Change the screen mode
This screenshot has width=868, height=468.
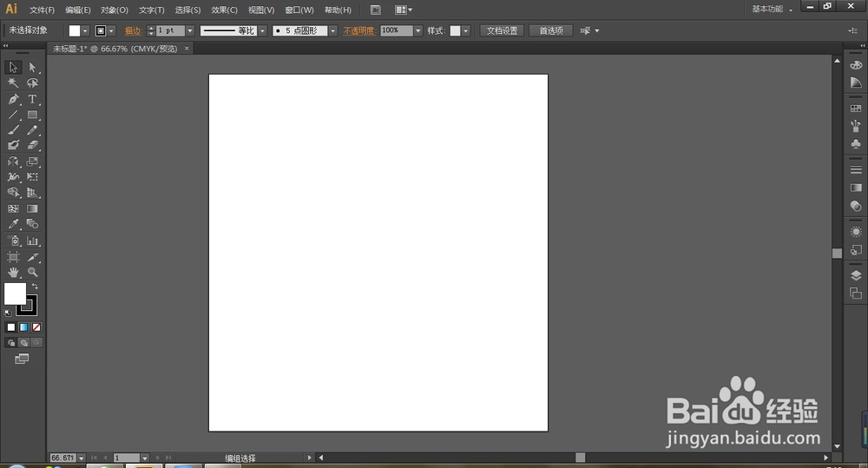22,359
